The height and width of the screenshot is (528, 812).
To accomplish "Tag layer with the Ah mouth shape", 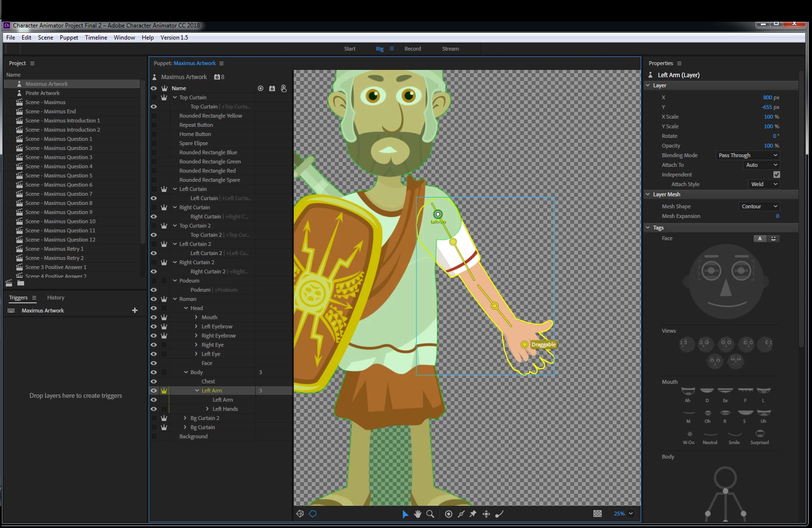I will [x=688, y=394].
